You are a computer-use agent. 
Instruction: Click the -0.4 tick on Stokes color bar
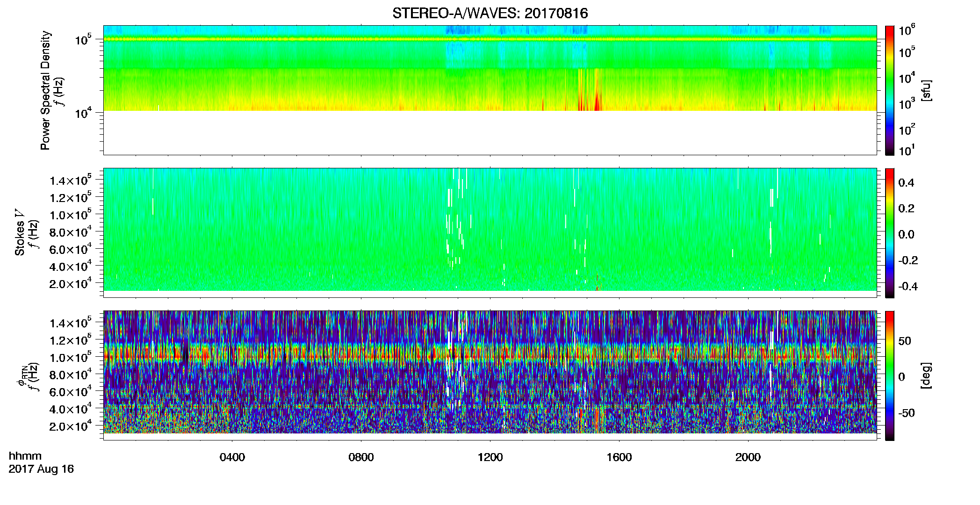pos(908,286)
